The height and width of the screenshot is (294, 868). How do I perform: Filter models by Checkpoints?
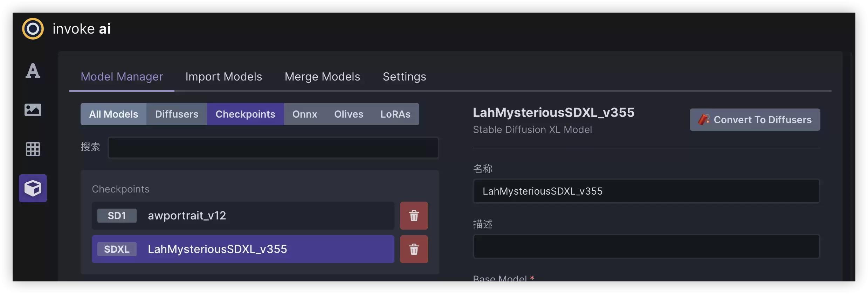(246, 114)
